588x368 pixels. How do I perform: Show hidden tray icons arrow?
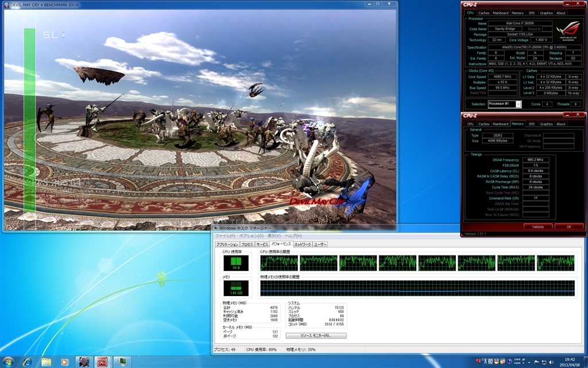[x=529, y=362]
